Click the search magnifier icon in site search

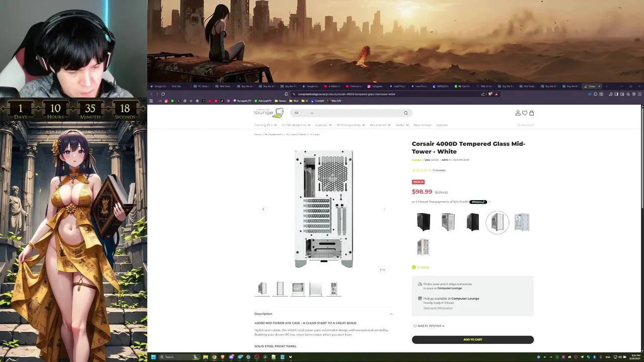pyautogui.click(x=406, y=113)
